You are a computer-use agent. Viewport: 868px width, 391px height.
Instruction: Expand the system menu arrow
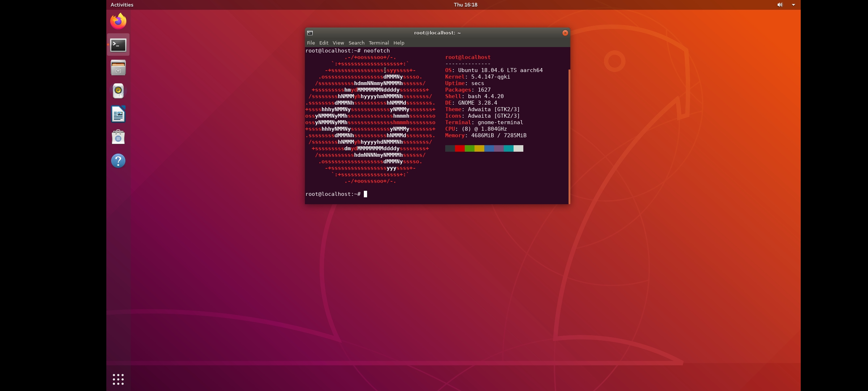(x=793, y=5)
